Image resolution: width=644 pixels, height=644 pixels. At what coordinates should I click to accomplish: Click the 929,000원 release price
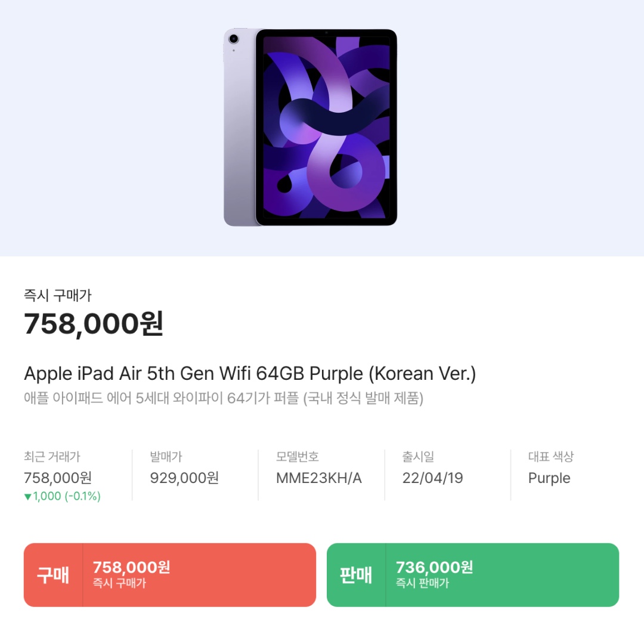(x=184, y=478)
